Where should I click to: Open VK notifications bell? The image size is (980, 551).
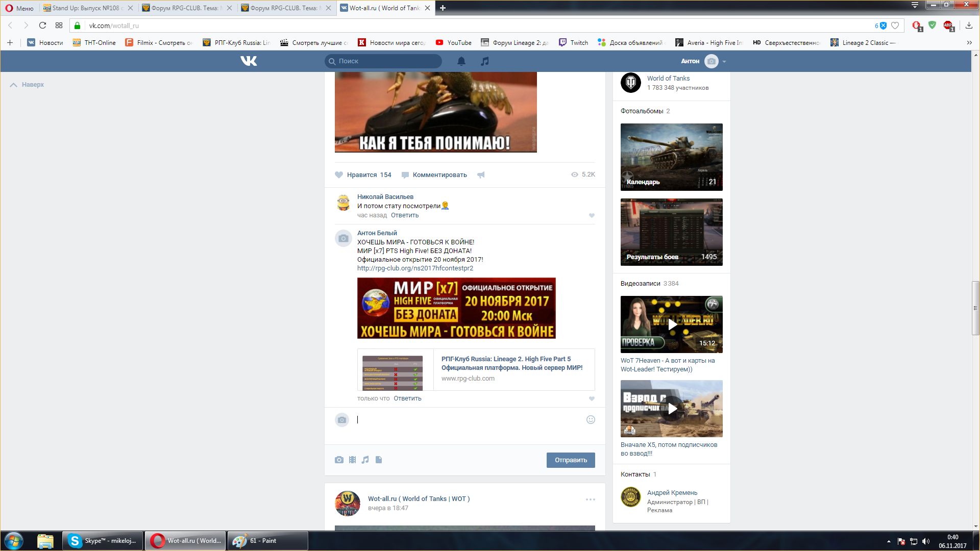point(461,61)
